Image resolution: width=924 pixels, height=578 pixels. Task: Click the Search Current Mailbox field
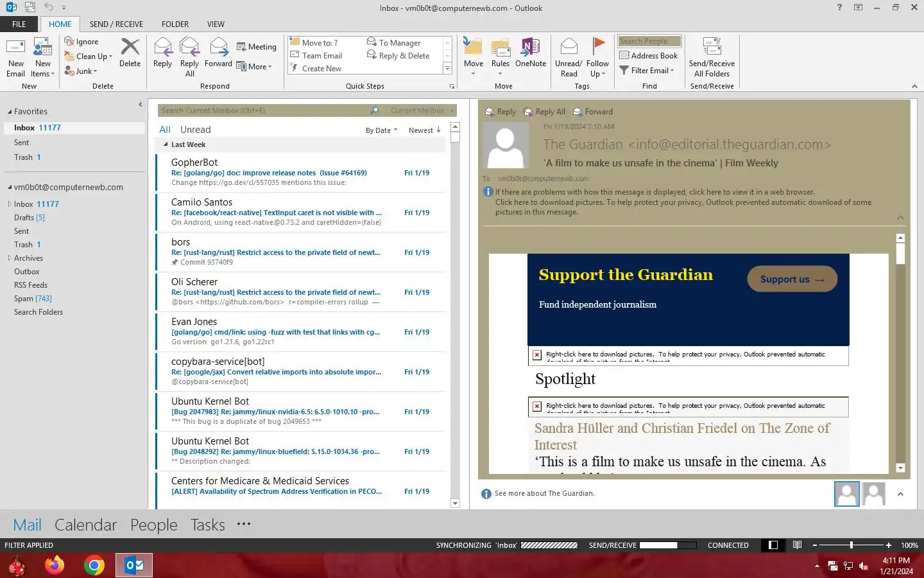pos(263,110)
